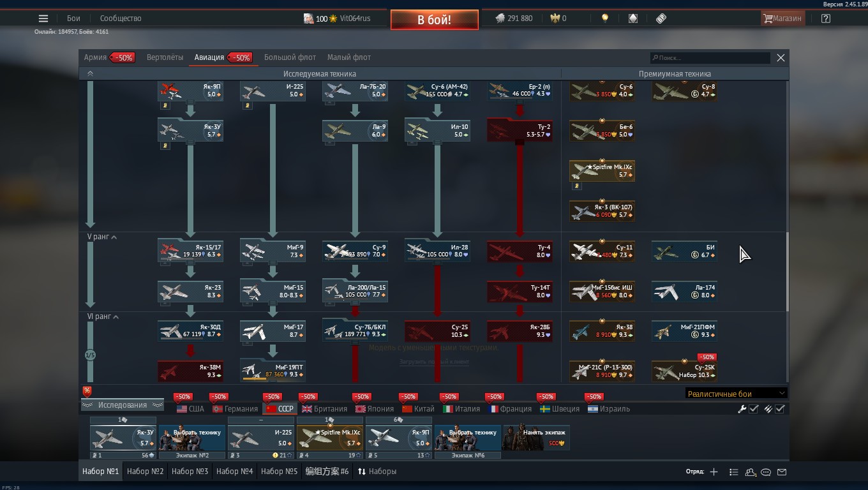This screenshot has height=490, width=868.
Task: Select the Ил-28 bomber card
Action: [437, 251]
